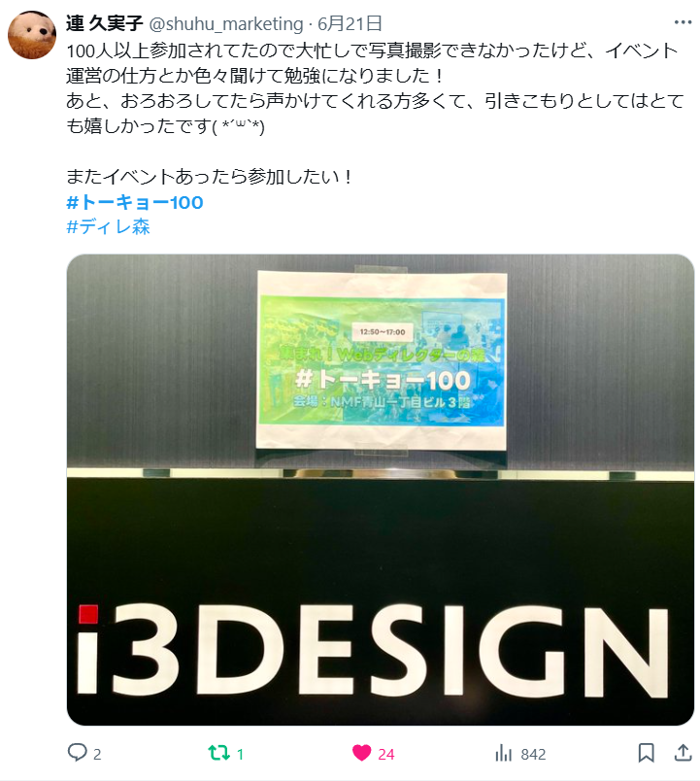The width and height of the screenshot is (700, 781).
Task: Click the repost arrows icon
Action: click(218, 753)
